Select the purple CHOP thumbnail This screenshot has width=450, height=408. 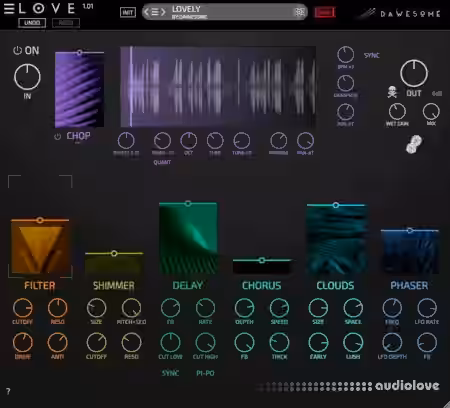click(79, 90)
